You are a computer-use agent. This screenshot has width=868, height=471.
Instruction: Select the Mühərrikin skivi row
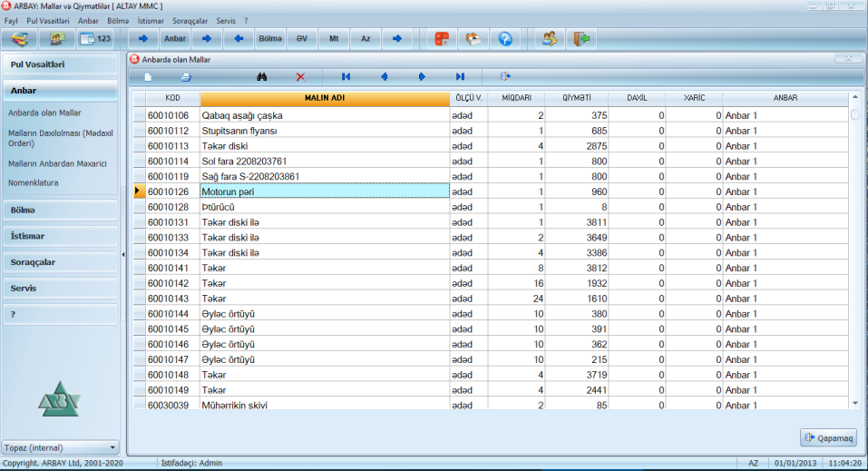click(x=491, y=405)
